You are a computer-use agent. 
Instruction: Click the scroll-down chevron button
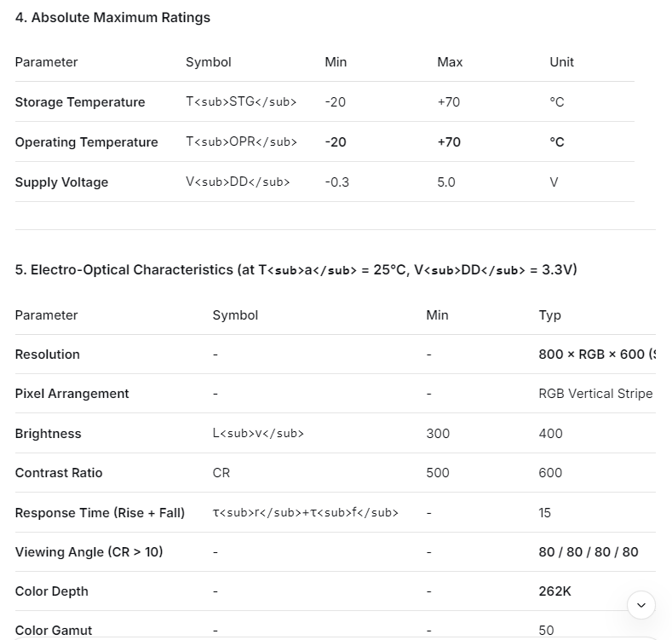(640, 605)
